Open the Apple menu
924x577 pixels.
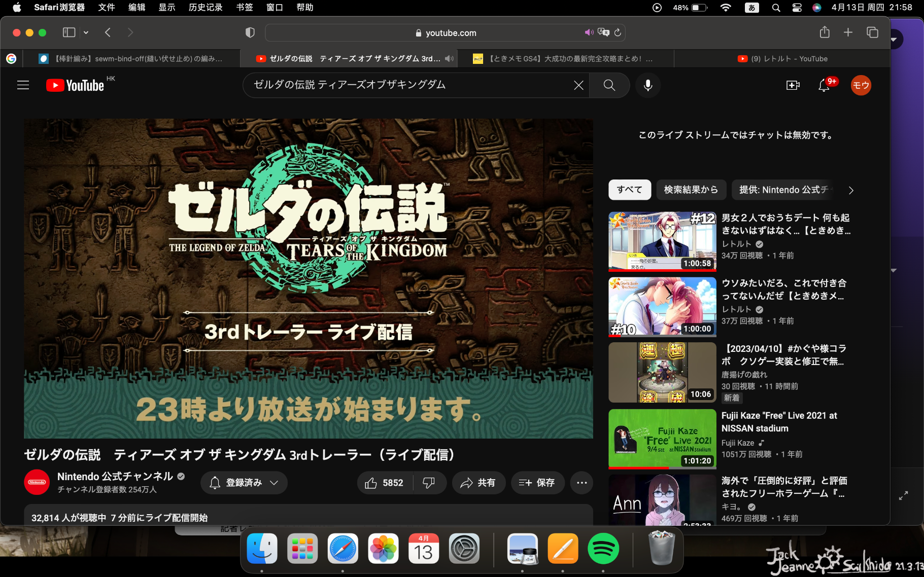pos(17,8)
